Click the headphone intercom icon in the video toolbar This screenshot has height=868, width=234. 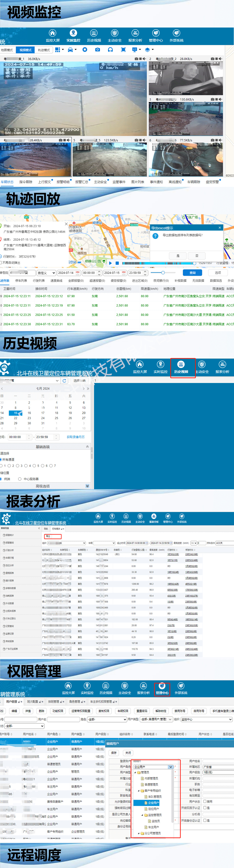click(x=110, y=50)
